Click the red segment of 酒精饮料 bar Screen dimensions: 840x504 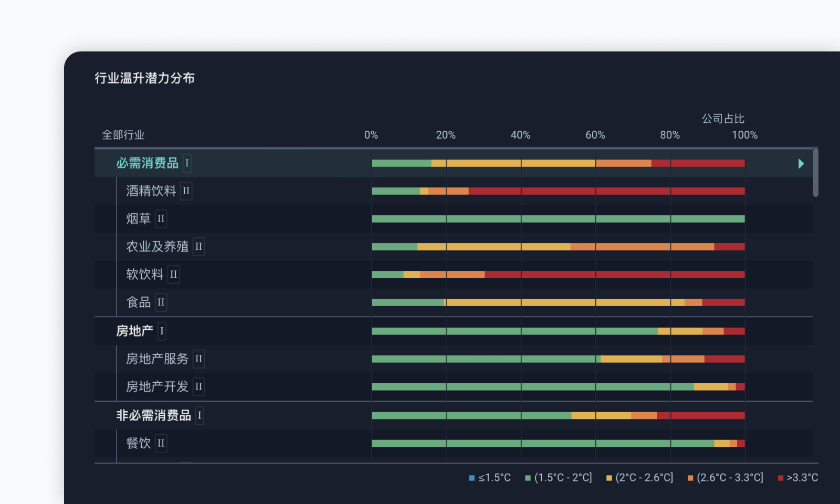pyautogui.click(x=606, y=191)
